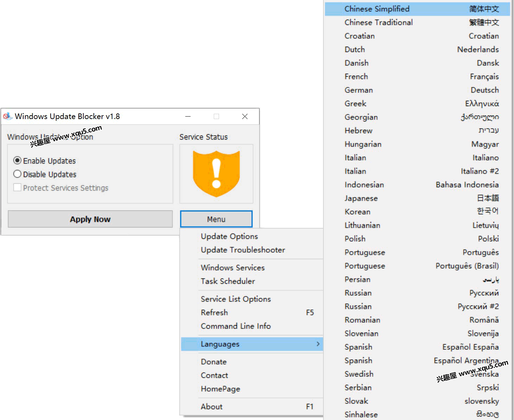514x420 pixels.
Task: Open Windows Services menu entry
Action: coord(252,268)
